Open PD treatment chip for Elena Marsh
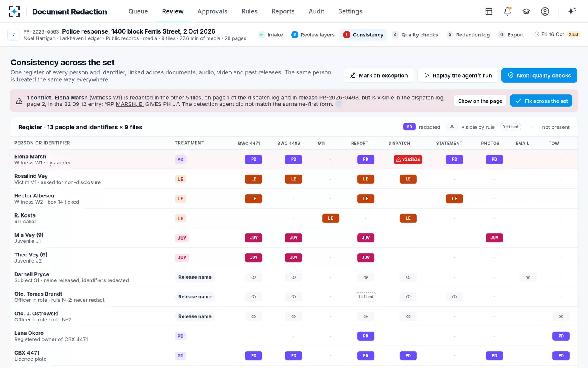The height and width of the screenshot is (368, 588). click(x=180, y=159)
